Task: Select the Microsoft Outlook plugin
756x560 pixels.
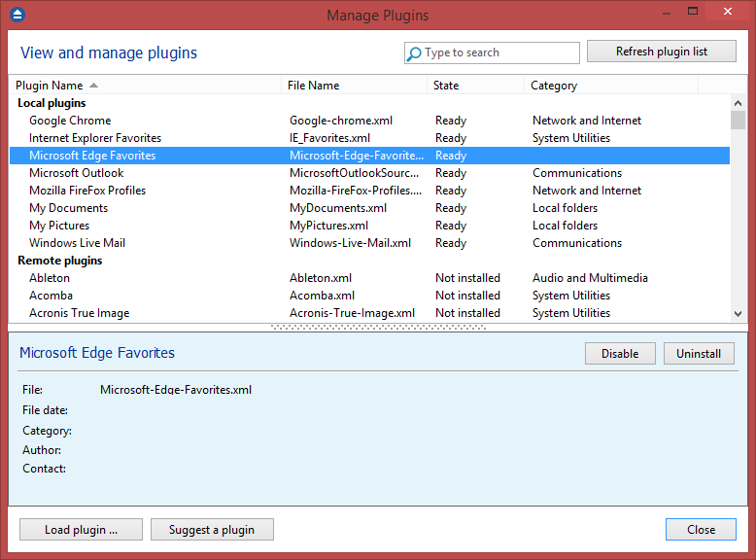Action: pyautogui.click(x=369, y=173)
